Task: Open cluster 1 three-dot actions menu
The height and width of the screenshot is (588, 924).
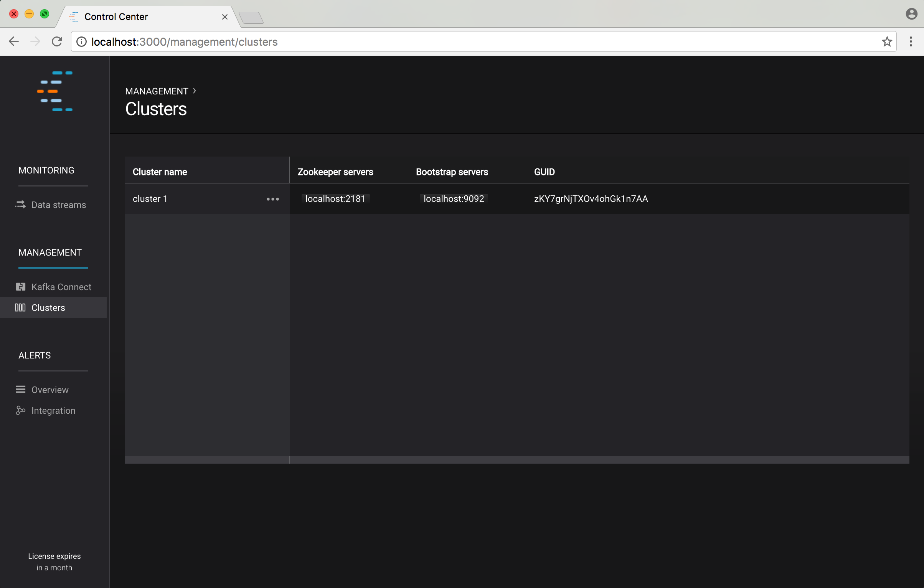Action: pos(273,199)
